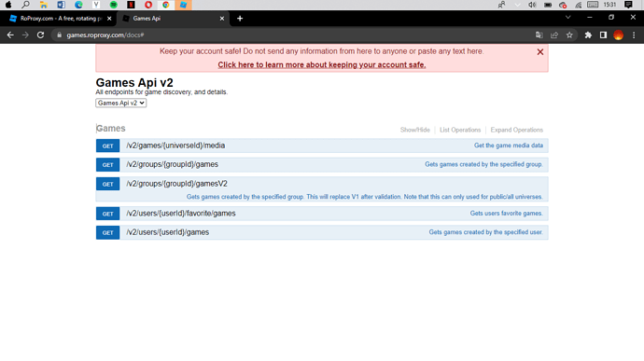Open the Chrome three-dot menu
644x361 pixels.
pos(634,35)
